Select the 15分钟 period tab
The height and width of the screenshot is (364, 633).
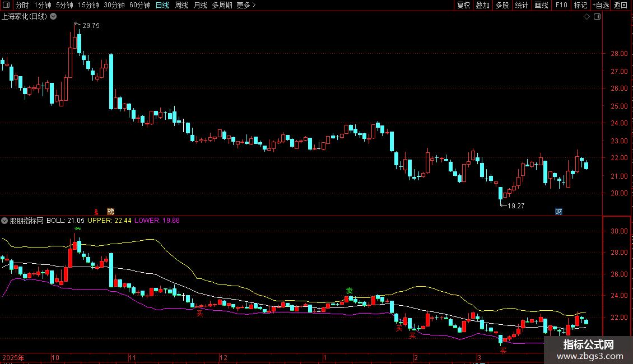pyautogui.click(x=89, y=5)
